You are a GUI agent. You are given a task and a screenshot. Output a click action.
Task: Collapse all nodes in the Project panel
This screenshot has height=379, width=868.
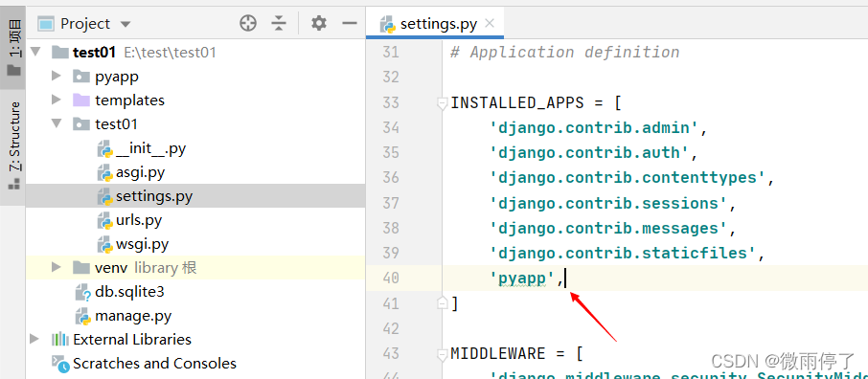[x=279, y=23]
